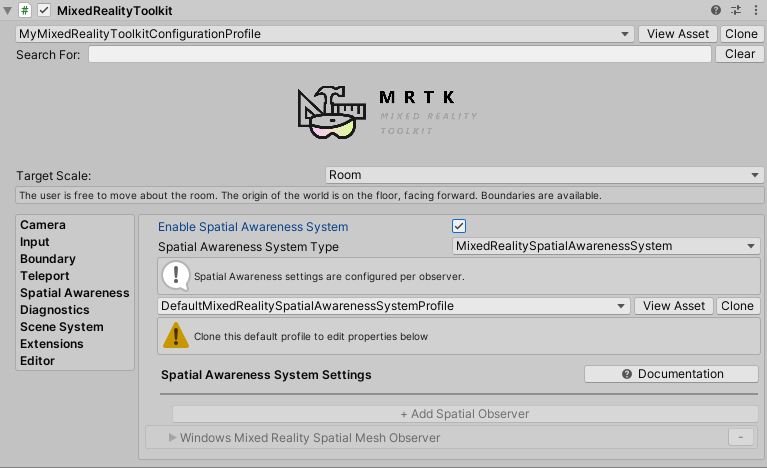The width and height of the screenshot is (767, 468).
Task: Focus the Search For input field
Action: click(x=400, y=54)
